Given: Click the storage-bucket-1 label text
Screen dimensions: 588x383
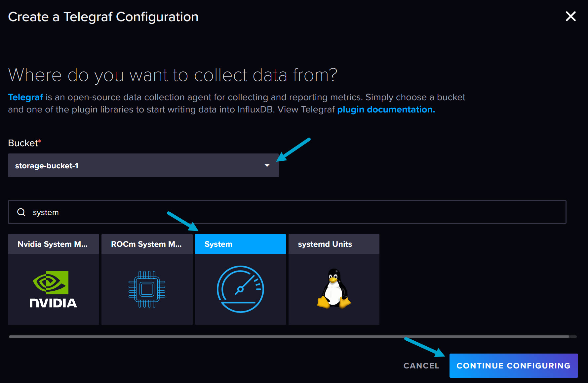Looking at the screenshot, I should click(47, 165).
